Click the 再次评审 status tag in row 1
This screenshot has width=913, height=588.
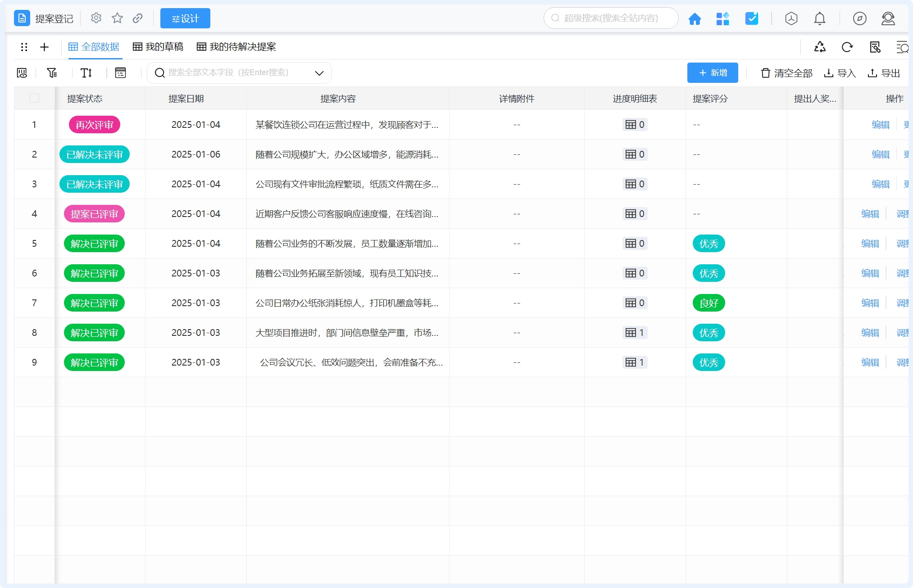[x=94, y=125]
